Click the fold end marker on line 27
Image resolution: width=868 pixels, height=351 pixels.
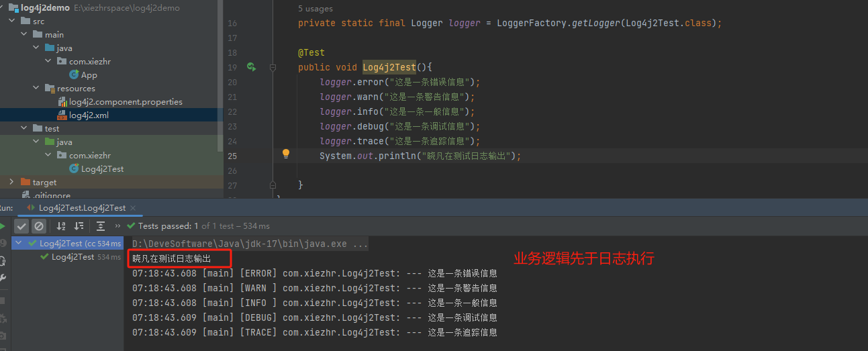point(273,184)
